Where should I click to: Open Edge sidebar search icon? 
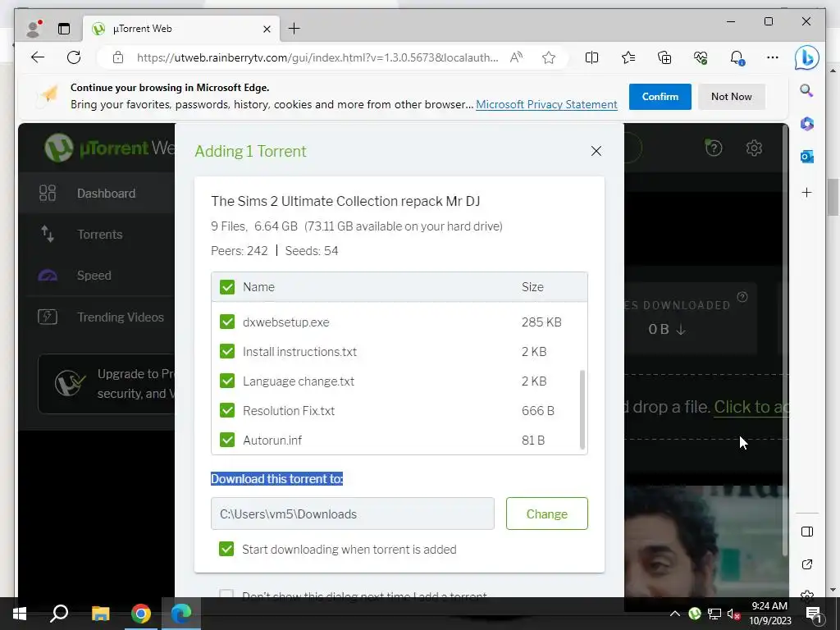click(x=807, y=90)
